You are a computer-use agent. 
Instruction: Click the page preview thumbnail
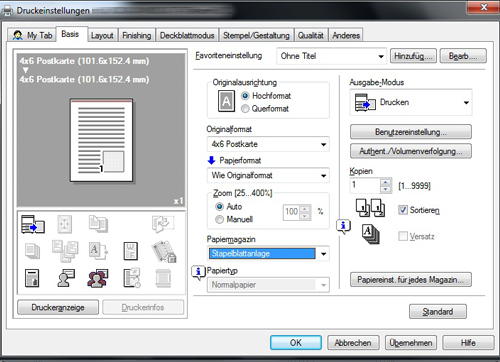pyautogui.click(x=101, y=140)
